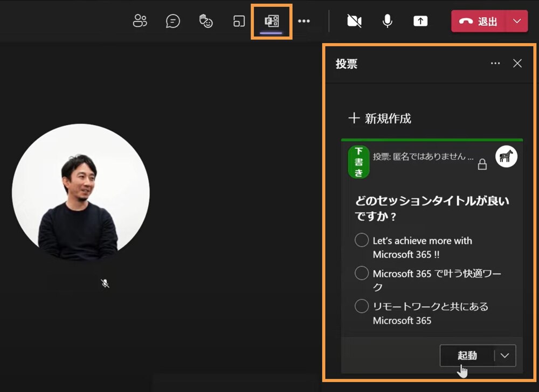Leave meeting with 退出 button
This screenshot has height=392, width=539.
479,22
